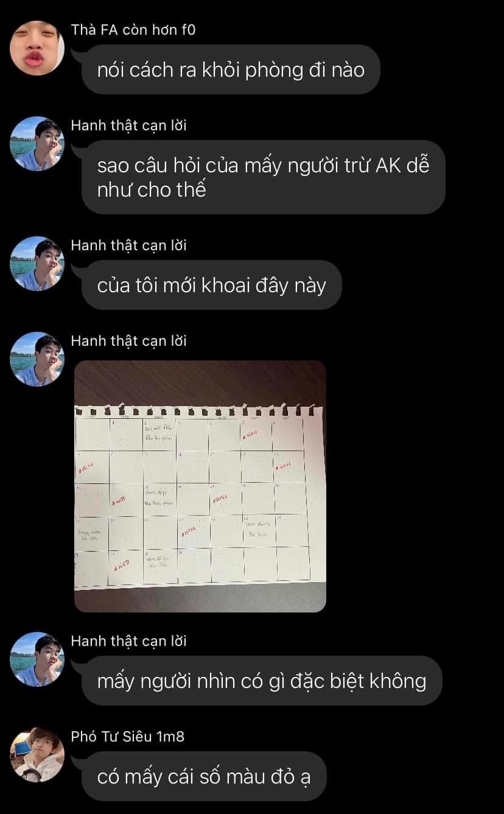Tap 'Hanh thật cạn lời' name above calendar photo
This screenshot has width=504, height=814.
pyautogui.click(x=128, y=341)
